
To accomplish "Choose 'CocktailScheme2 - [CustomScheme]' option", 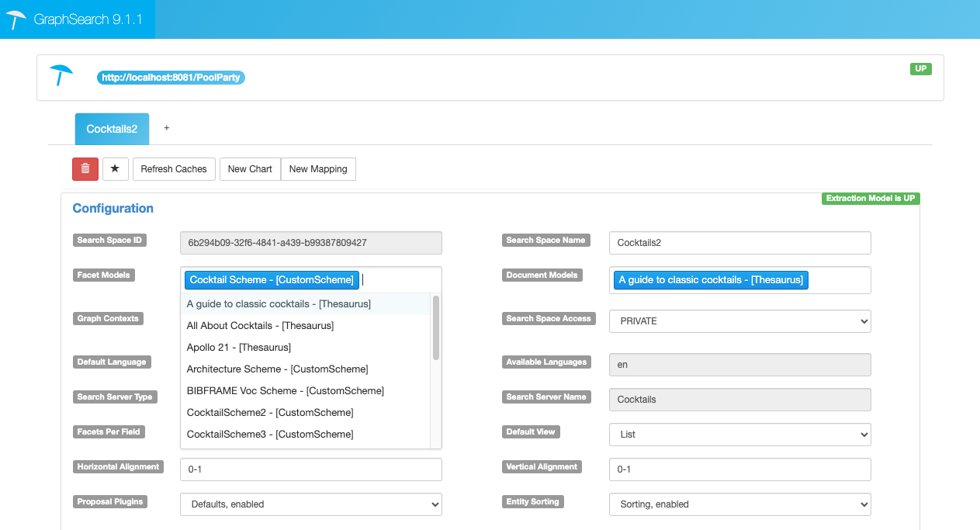I will (x=306, y=413).
